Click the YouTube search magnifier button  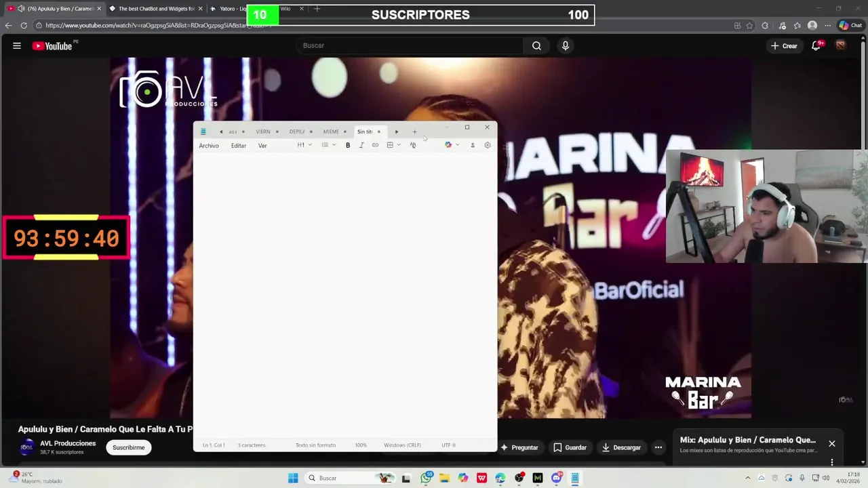(536, 45)
